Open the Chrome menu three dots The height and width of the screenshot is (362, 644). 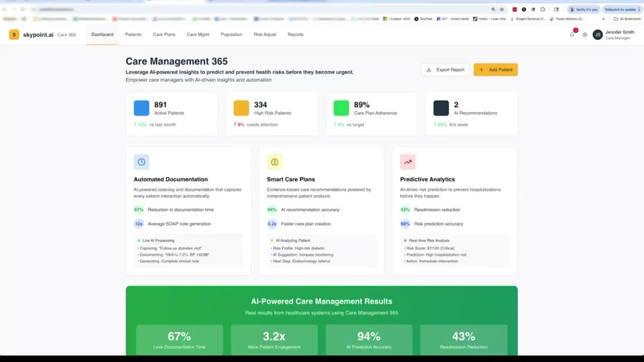click(x=639, y=10)
